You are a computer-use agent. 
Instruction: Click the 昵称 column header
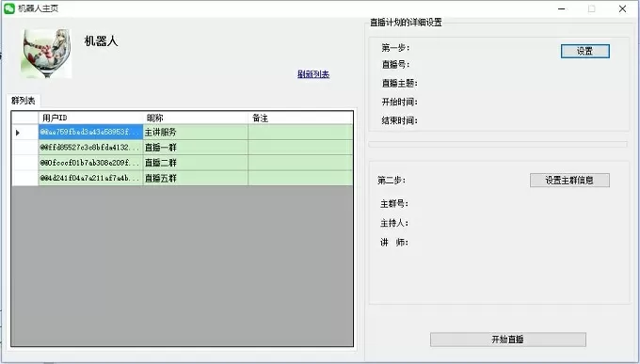pyautogui.click(x=195, y=118)
